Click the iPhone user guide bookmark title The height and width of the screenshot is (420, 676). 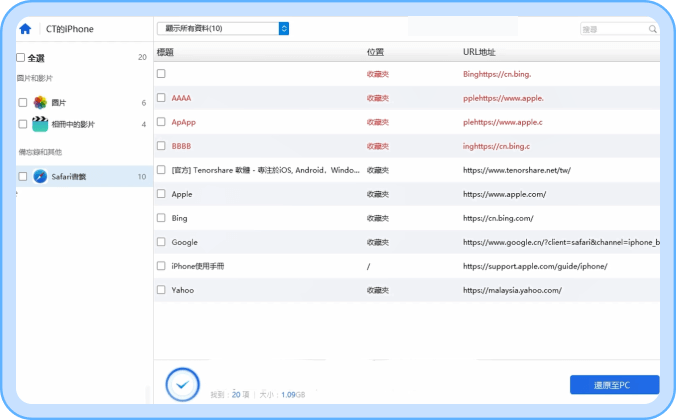point(198,266)
